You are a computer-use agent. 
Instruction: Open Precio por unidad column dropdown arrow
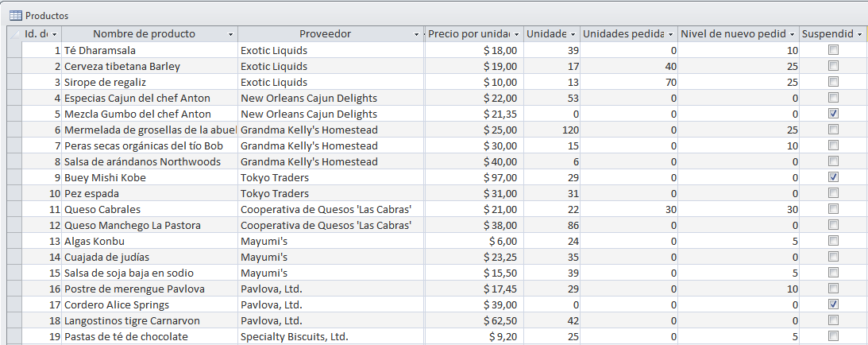516,34
